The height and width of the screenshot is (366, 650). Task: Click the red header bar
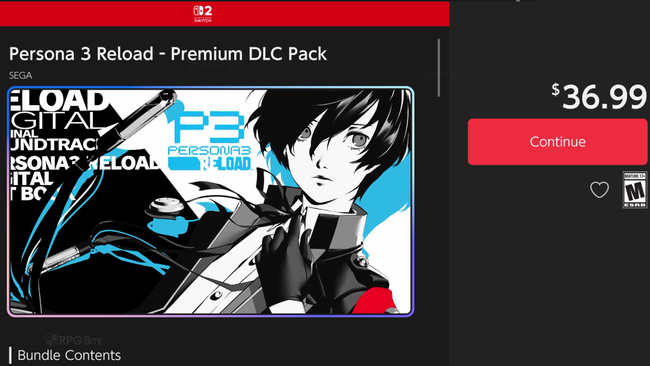tap(224, 14)
